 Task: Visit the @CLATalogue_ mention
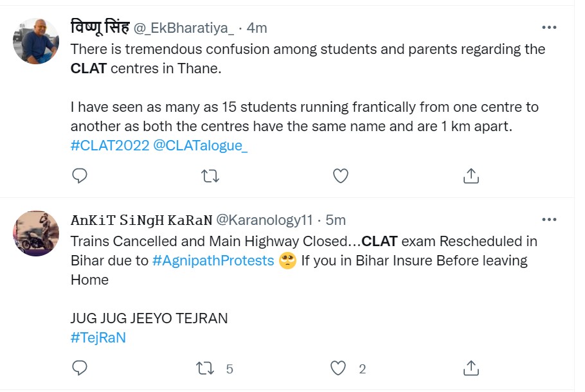[x=200, y=145]
